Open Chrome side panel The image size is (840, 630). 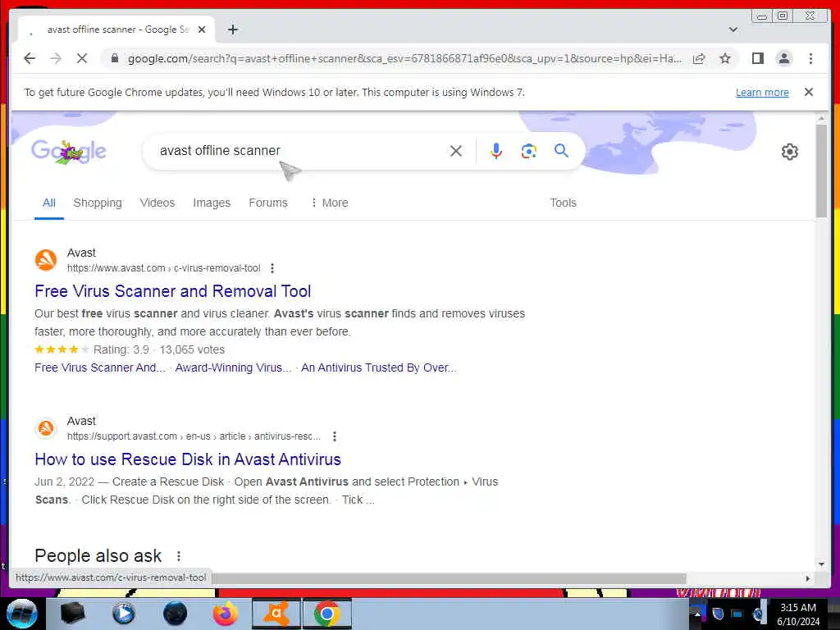[757, 58]
